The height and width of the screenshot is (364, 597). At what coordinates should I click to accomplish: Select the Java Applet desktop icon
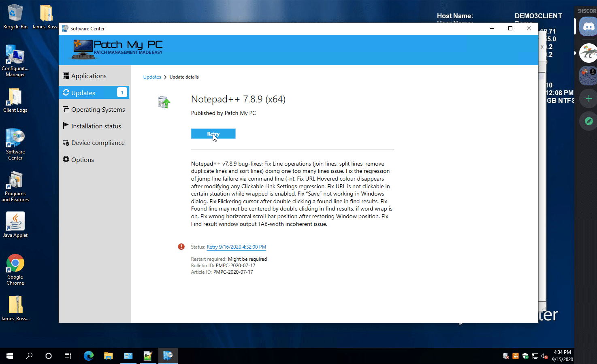[15, 225]
